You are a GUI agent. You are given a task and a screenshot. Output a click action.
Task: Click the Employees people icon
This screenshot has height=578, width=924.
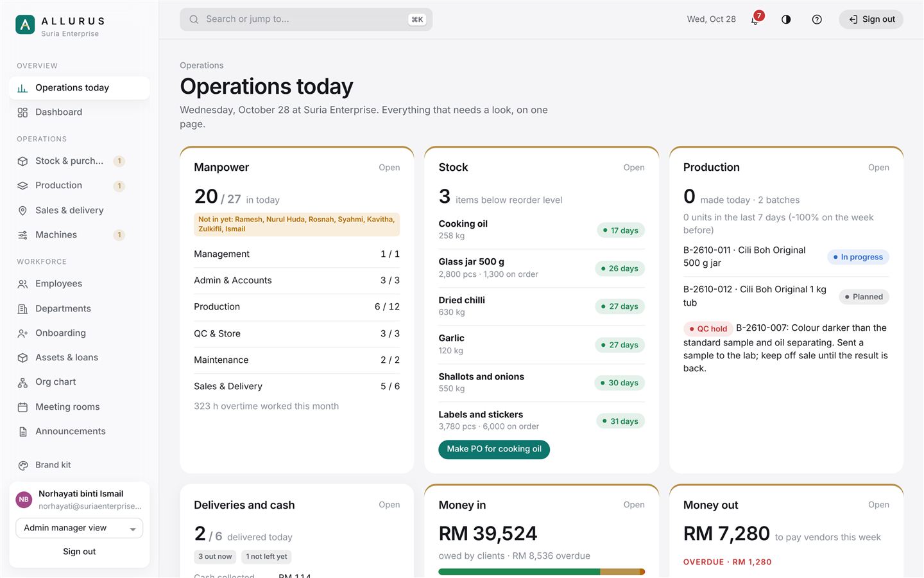[x=22, y=284]
